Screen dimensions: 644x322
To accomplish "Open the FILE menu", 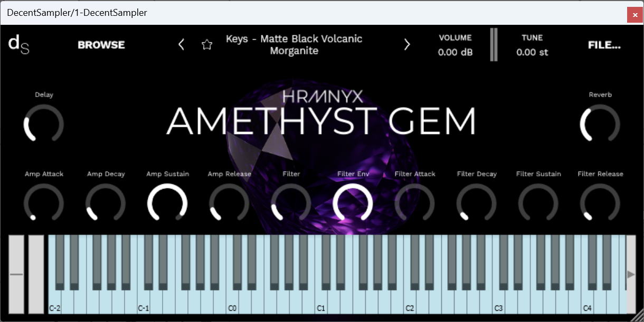I will (604, 44).
